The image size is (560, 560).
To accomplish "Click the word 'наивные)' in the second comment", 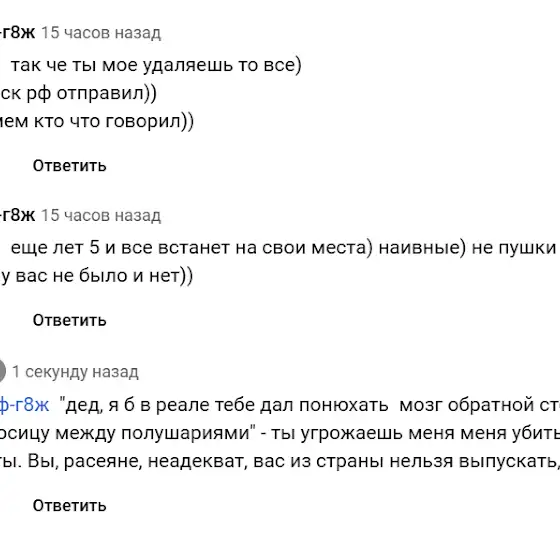I will click(x=422, y=248).
